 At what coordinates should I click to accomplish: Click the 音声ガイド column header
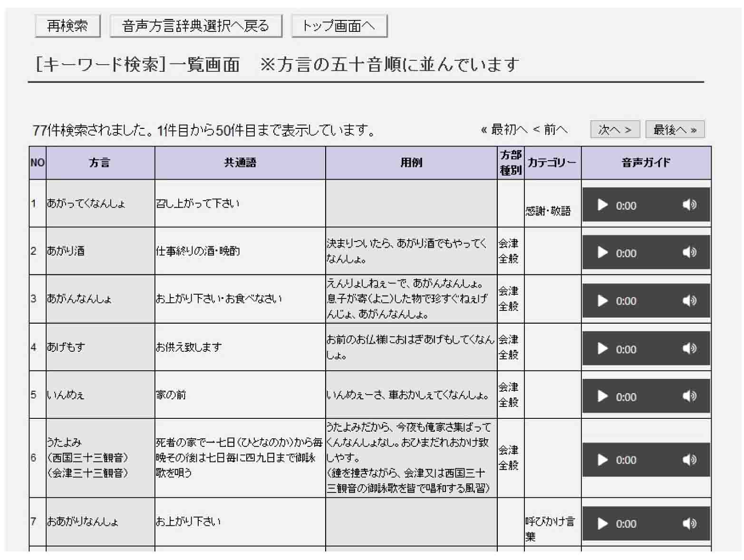coord(646,163)
